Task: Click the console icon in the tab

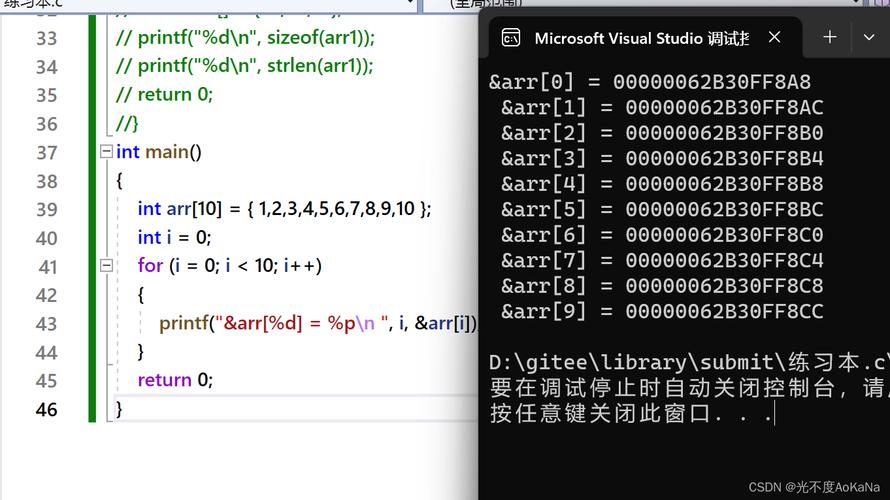Action: tap(511, 38)
